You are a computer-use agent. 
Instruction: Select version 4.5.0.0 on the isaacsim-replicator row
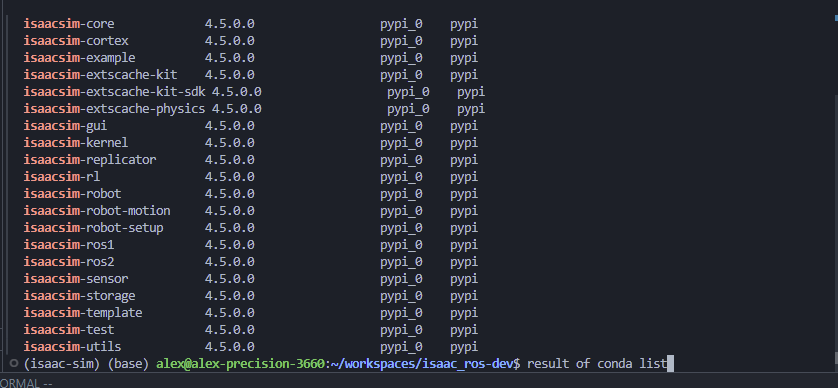click(230, 160)
